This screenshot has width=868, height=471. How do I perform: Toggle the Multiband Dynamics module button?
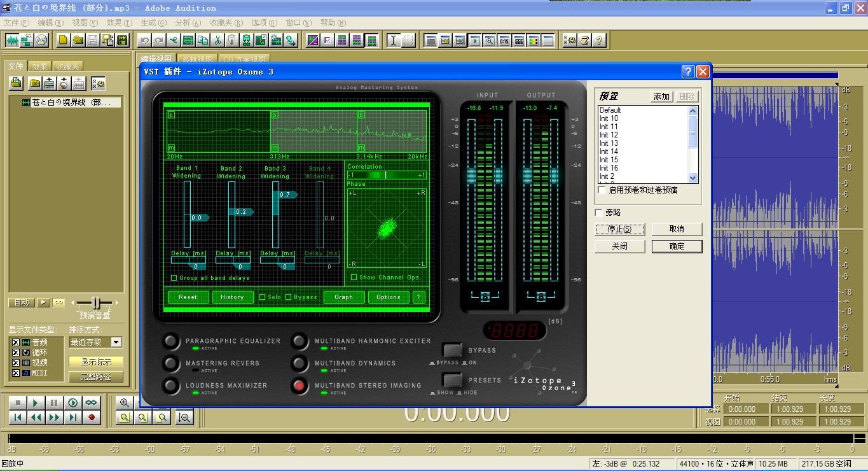pyautogui.click(x=300, y=363)
